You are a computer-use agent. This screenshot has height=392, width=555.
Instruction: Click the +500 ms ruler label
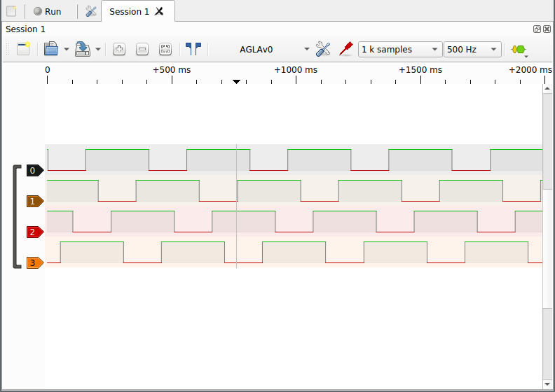pos(172,69)
